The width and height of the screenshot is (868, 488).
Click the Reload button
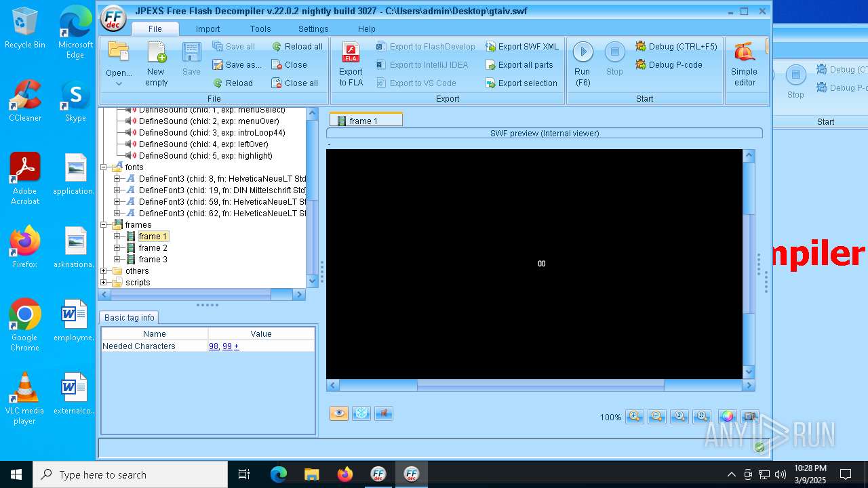click(x=233, y=83)
